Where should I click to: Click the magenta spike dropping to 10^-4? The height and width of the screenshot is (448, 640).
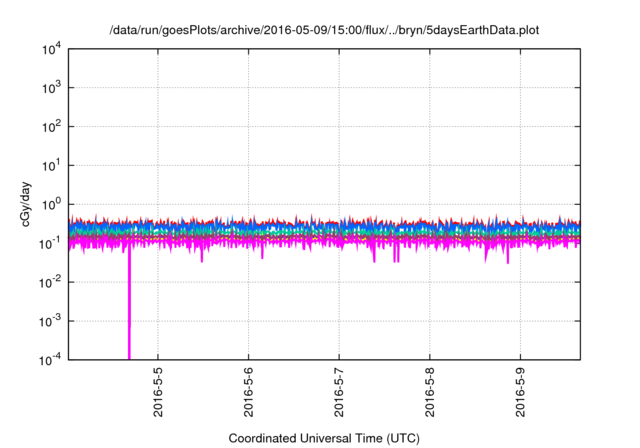coord(129,302)
